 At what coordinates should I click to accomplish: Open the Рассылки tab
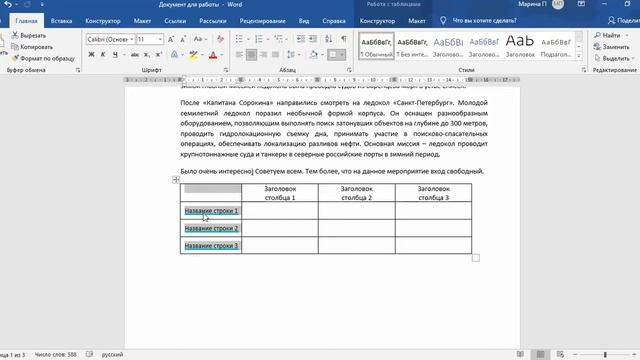(213, 20)
